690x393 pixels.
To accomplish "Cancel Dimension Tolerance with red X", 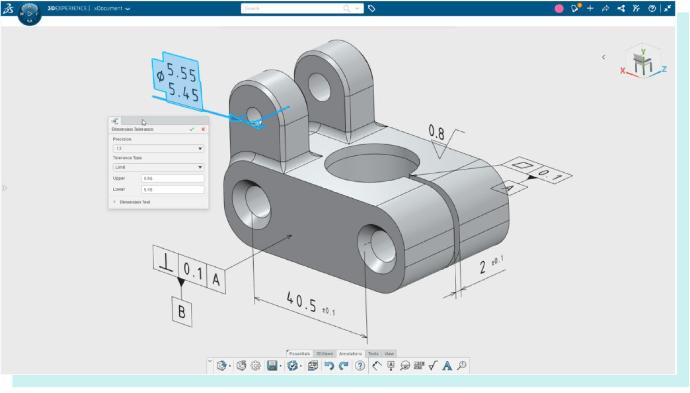I will pos(203,129).
